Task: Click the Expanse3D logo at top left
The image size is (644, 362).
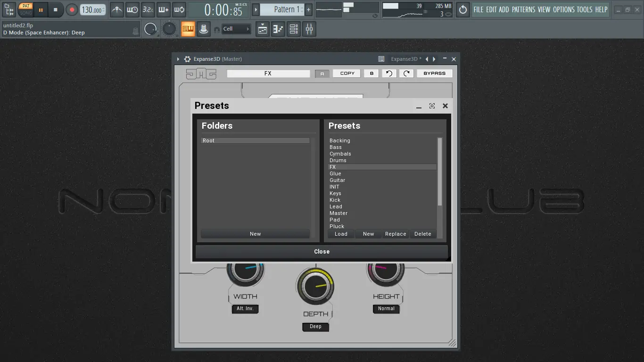Action: click(x=201, y=74)
